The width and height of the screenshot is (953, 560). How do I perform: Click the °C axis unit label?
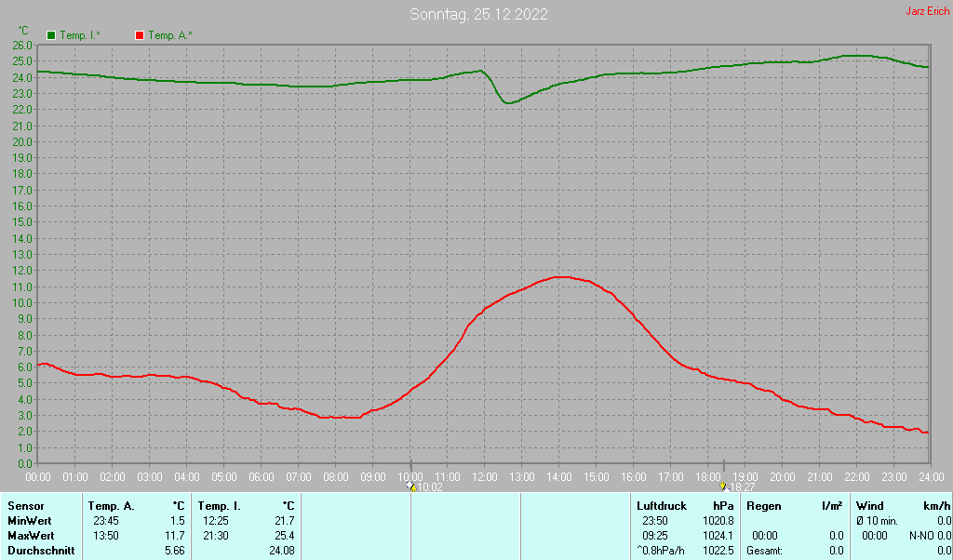23,31
